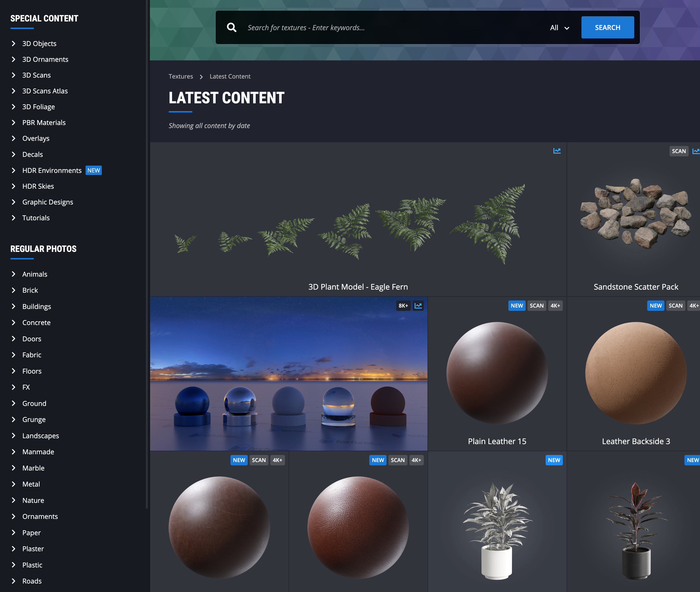Open Overlays category

(x=36, y=138)
